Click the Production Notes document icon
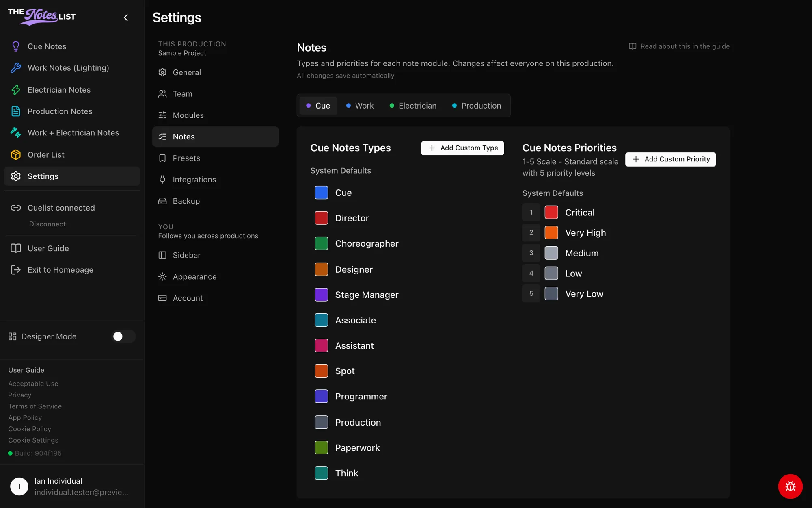 (16, 111)
